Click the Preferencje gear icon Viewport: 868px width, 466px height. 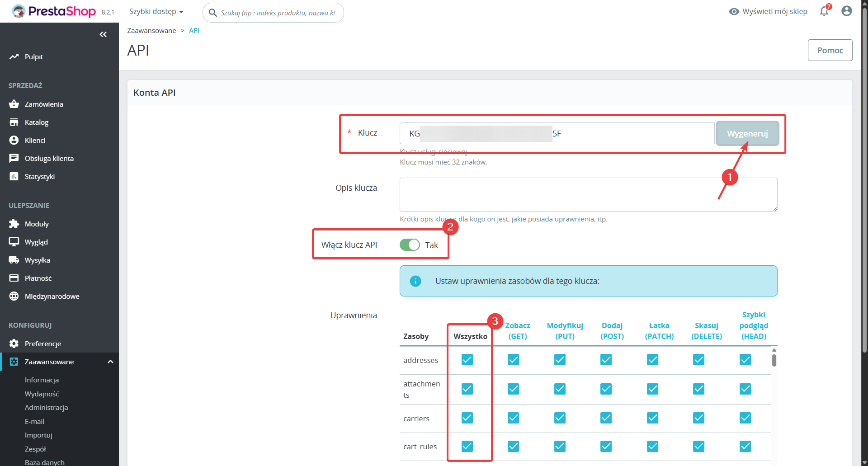coord(14,344)
